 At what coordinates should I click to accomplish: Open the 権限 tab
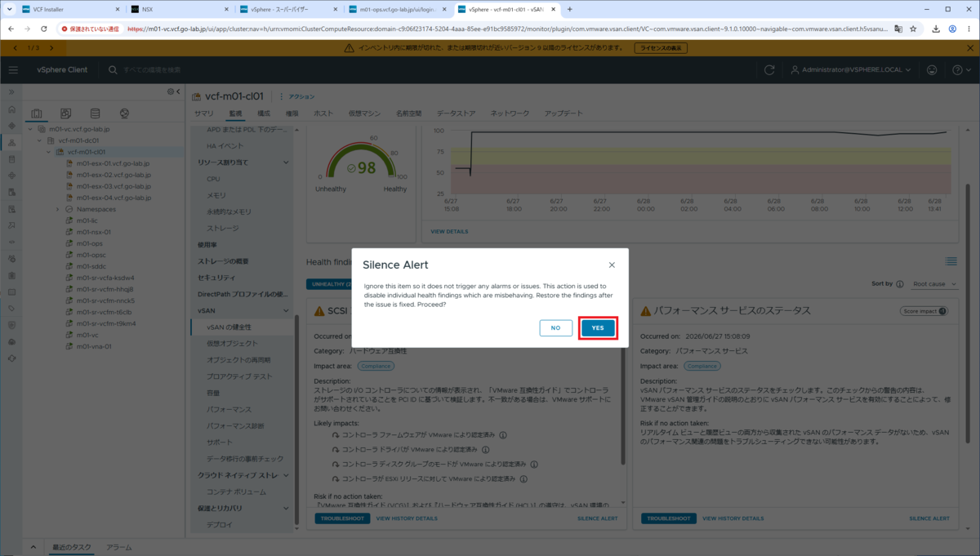[292, 113]
